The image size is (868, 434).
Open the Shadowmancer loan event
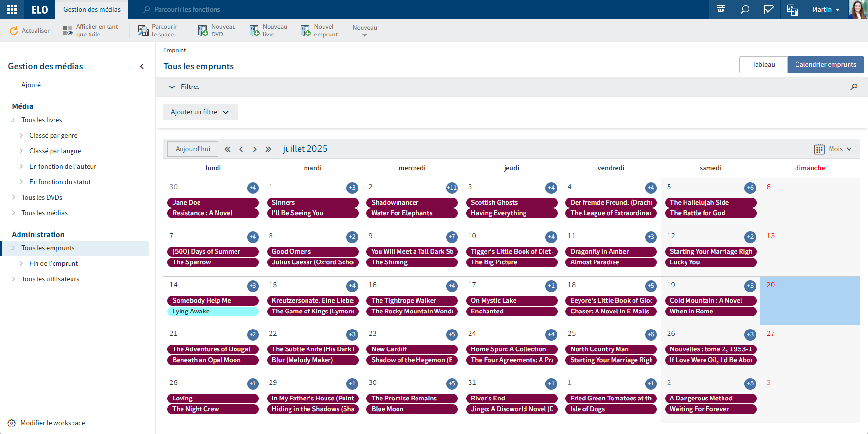pyautogui.click(x=412, y=203)
